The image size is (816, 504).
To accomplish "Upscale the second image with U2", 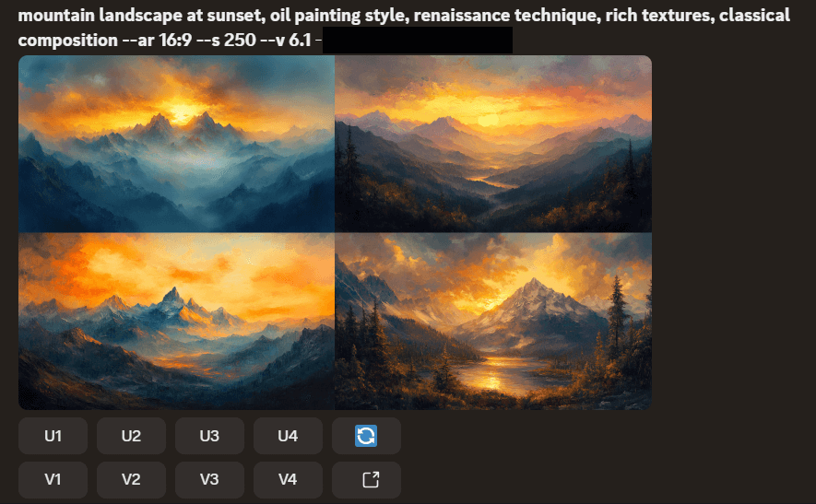I will point(131,436).
